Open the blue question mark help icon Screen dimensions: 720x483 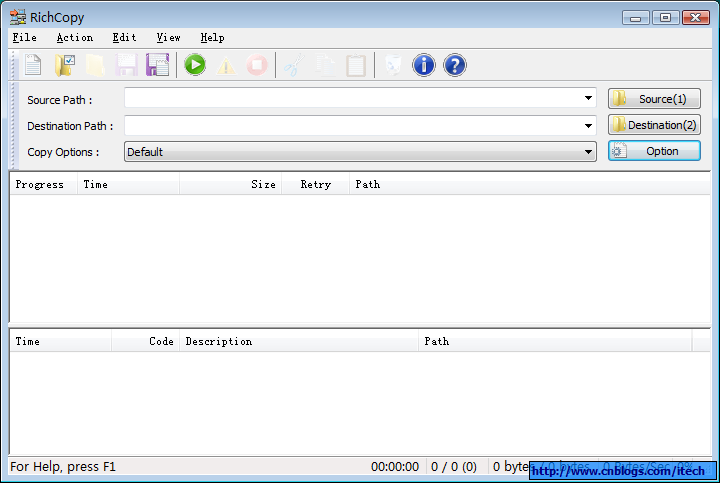tap(455, 65)
